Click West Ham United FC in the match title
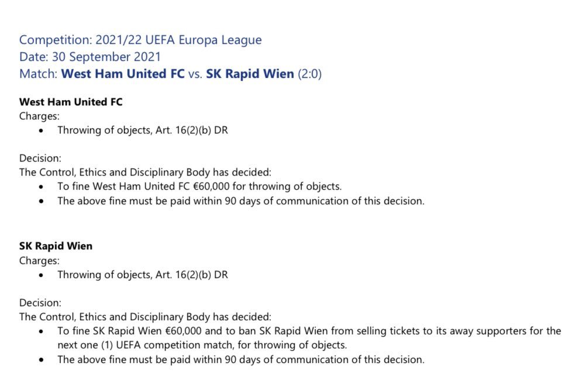 pyautogui.click(x=123, y=74)
